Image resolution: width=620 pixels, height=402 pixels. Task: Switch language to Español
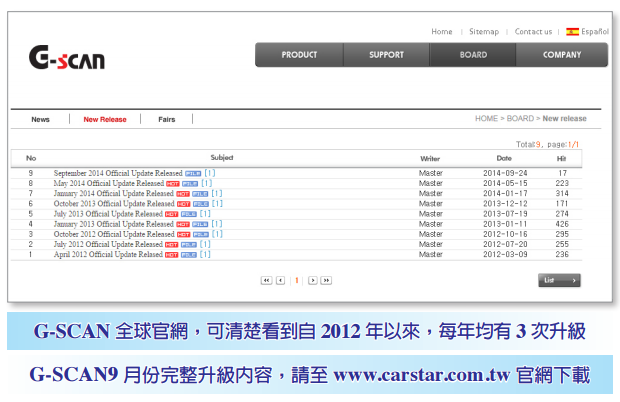coord(595,32)
